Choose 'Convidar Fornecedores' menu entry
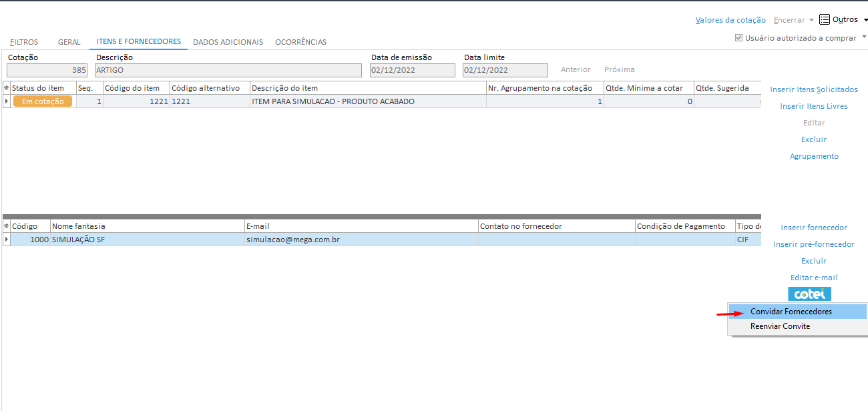The image size is (868, 411). click(x=798, y=312)
